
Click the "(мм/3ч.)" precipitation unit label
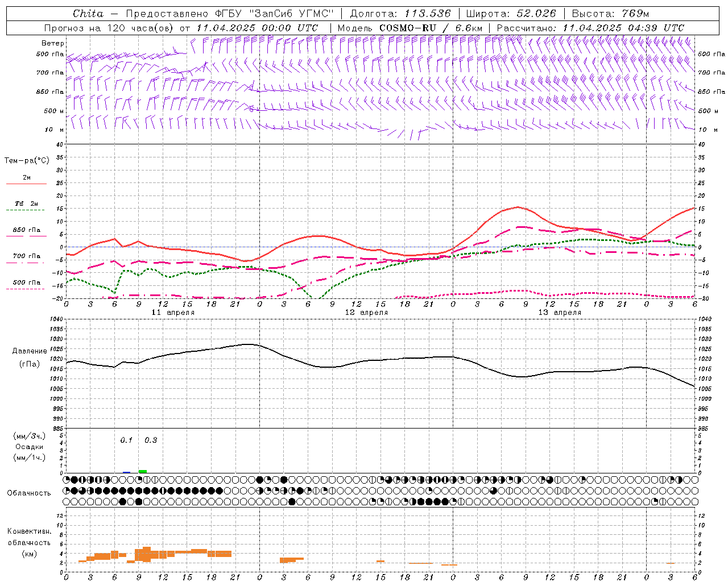click(x=30, y=436)
